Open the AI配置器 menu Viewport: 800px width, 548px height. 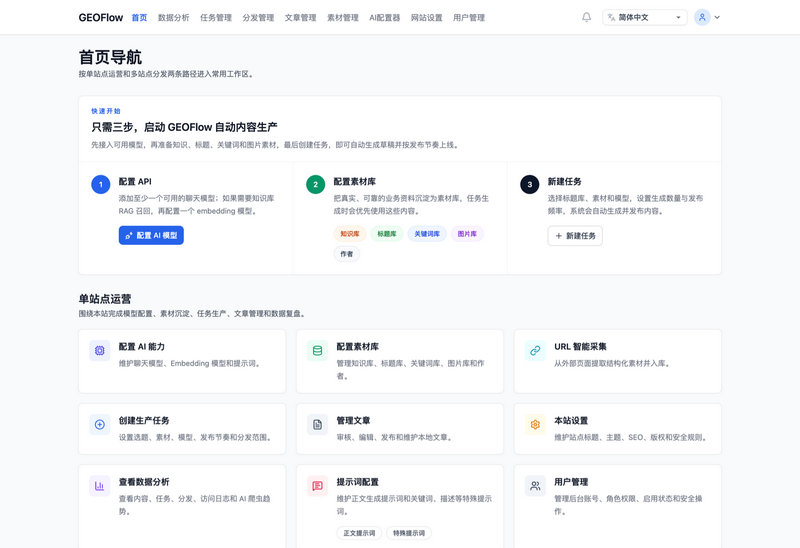point(385,17)
